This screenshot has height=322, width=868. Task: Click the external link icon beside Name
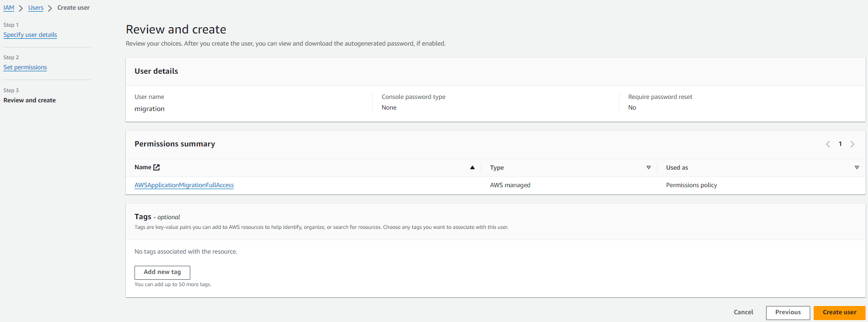click(156, 167)
